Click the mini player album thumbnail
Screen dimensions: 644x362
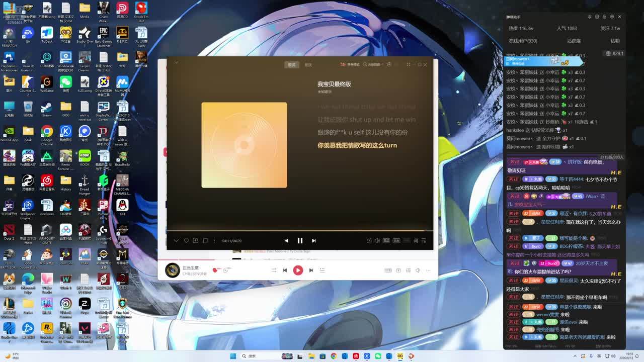(173, 270)
